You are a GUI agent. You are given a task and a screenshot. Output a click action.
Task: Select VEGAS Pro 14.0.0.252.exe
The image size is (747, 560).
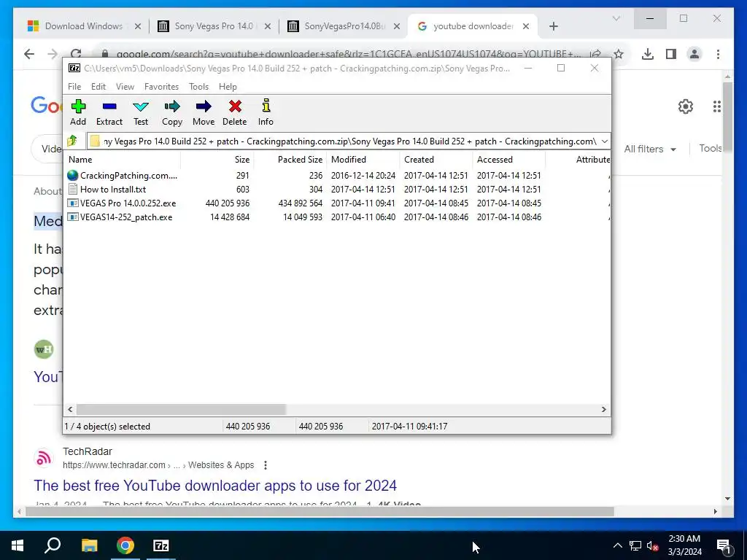[x=337, y=203]
